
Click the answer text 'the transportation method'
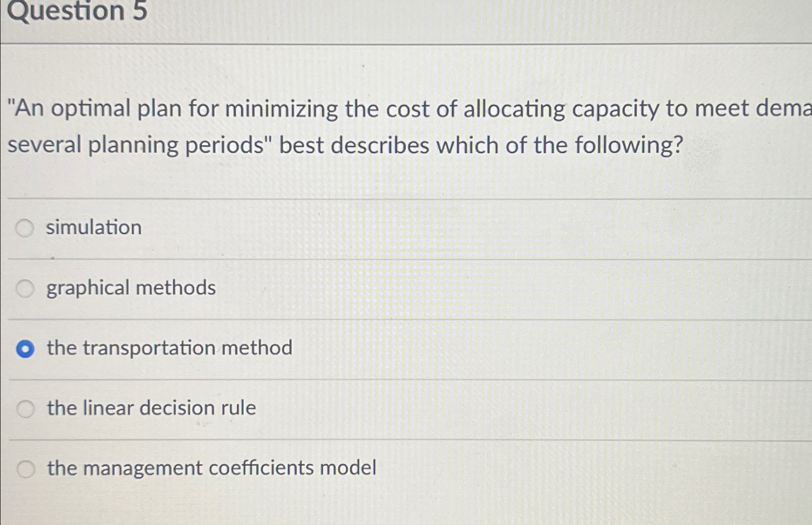[169, 348]
